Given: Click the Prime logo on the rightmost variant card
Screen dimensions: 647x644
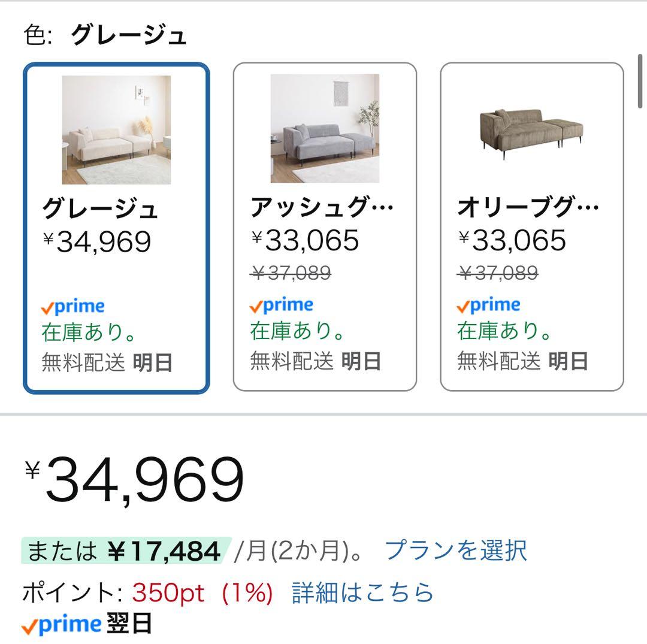Looking at the screenshot, I should pyautogui.click(x=488, y=305).
